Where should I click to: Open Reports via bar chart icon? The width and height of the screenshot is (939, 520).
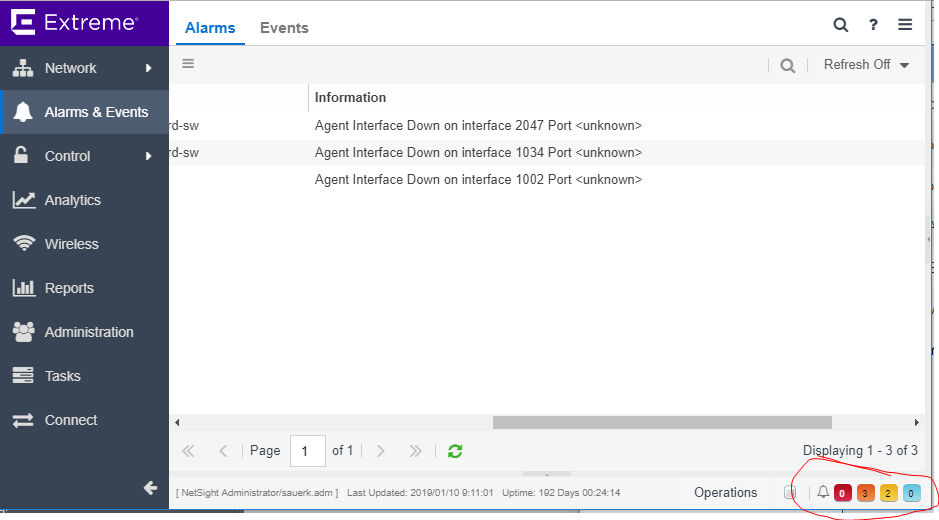[x=23, y=288]
